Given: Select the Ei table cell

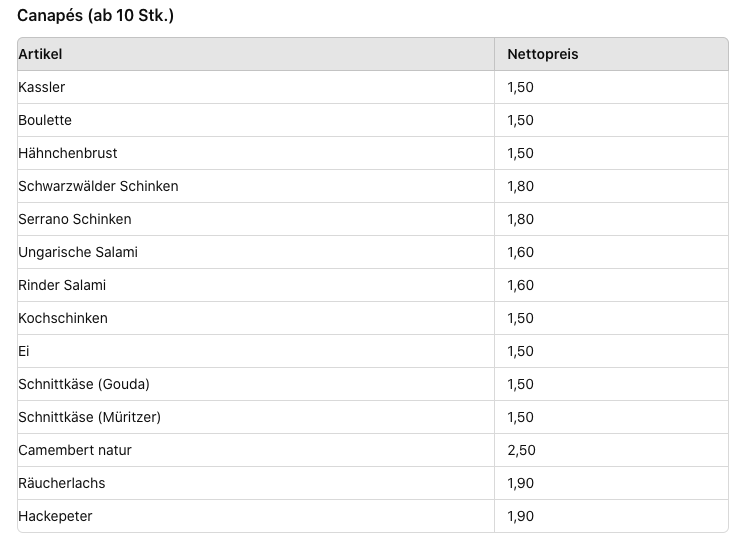Looking at the screenshot, I should click(24, 351).
